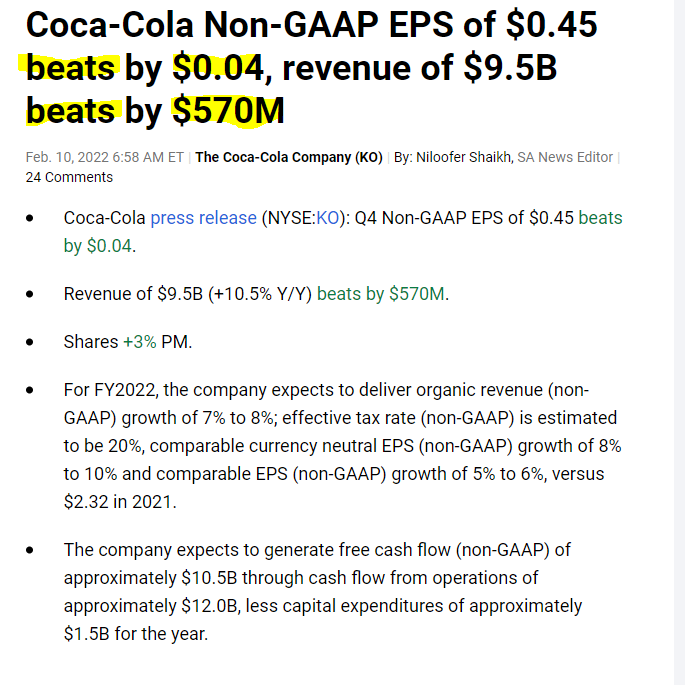Click the green "+3%" shares figure
Viewport: 685px width, 685px height.
pyautogui.click(x=139, y=342)
